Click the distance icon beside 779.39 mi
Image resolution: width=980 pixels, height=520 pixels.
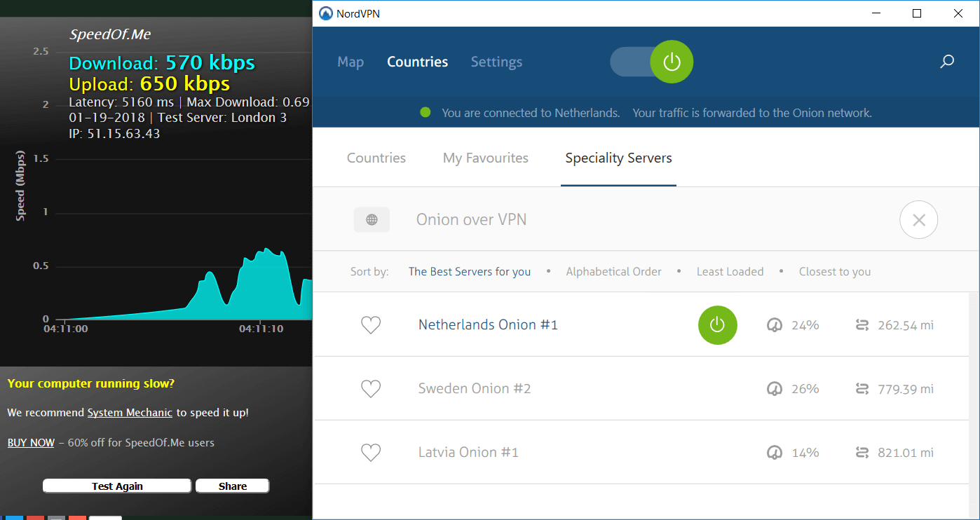coord(862,389)
